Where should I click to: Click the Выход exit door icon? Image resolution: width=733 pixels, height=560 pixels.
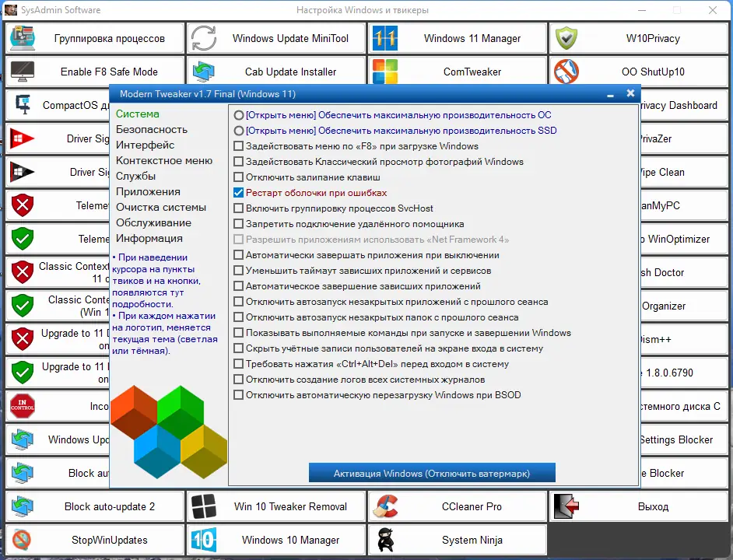pyautogui.click(x=566, y=506)
